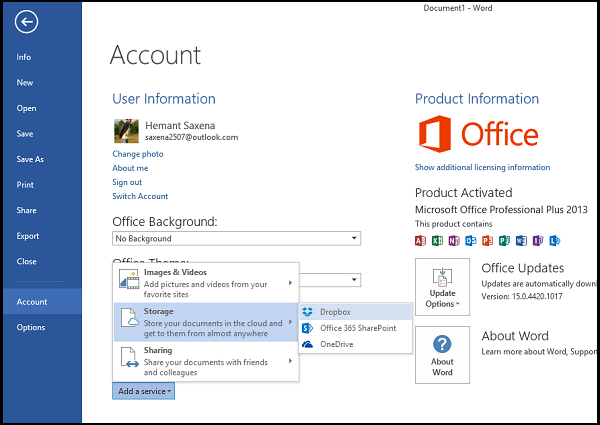Click the Images & Videos heading

tap(175, 272)
